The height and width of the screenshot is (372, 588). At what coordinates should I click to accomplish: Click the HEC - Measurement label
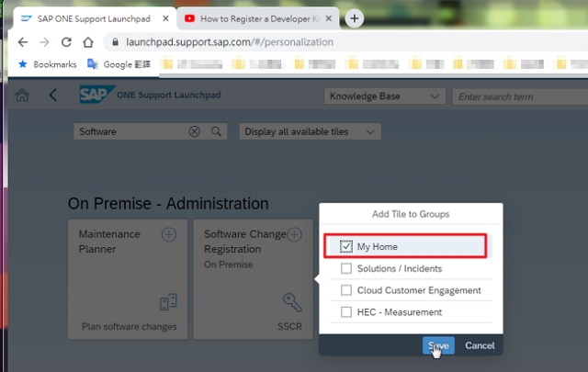pos(400,312)
